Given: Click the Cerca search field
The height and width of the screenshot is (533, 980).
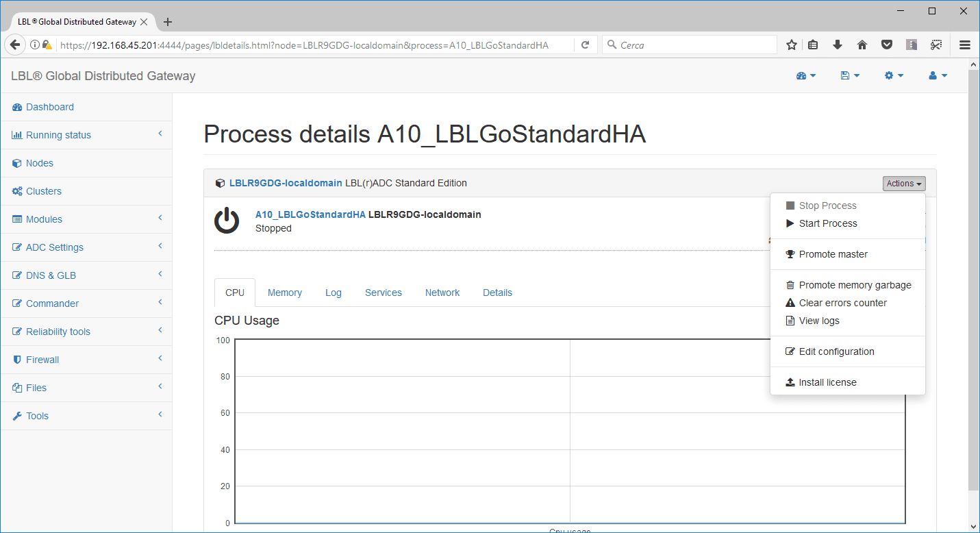Looking at the screenshot, I should pyautogui.click(x=690, y=45).
